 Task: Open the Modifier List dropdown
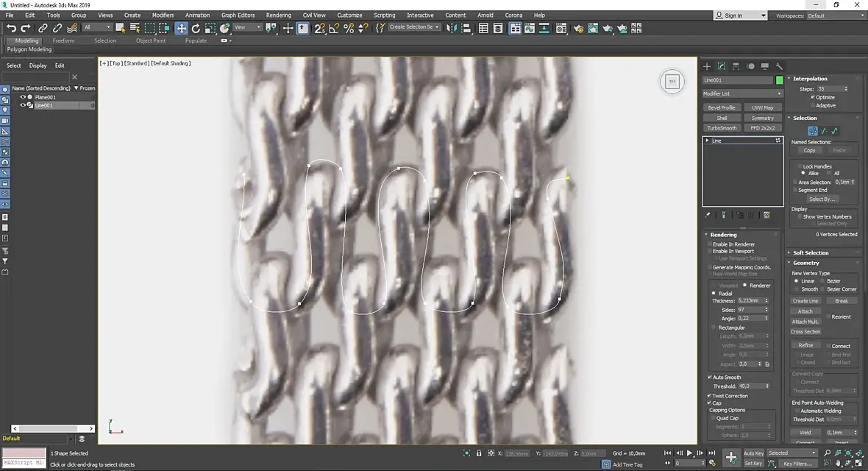(x=742, y=93)
